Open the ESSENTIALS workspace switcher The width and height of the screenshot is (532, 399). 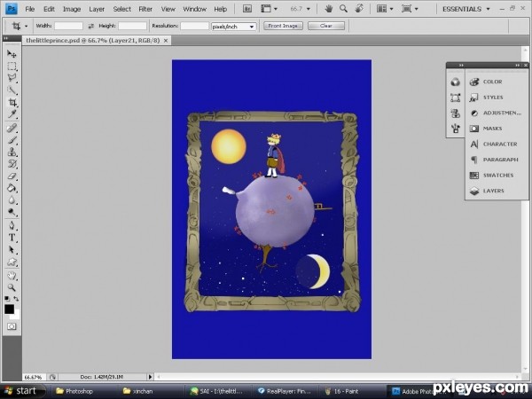pyautogui.click(x=465, y=9)
